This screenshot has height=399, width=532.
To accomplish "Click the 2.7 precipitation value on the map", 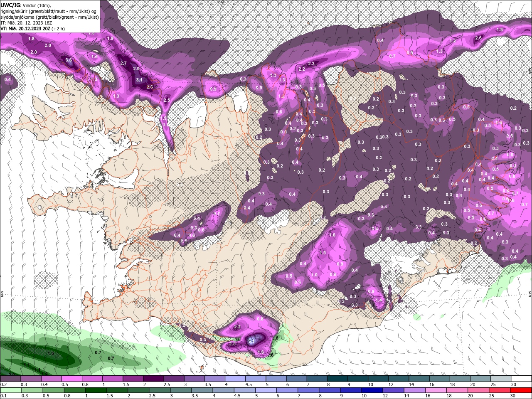I will pyautogui.click(x=123, y=63).
